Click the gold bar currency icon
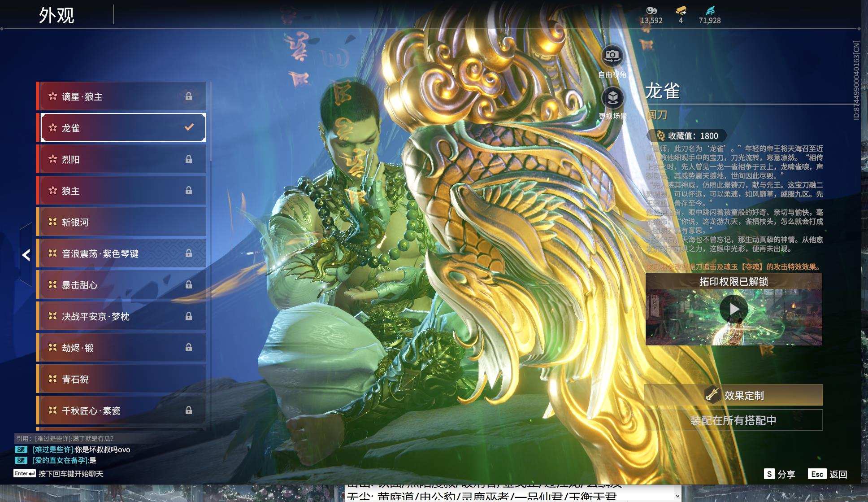The height and width of the screenshot is (502, 868). click(x=681, y=10)
